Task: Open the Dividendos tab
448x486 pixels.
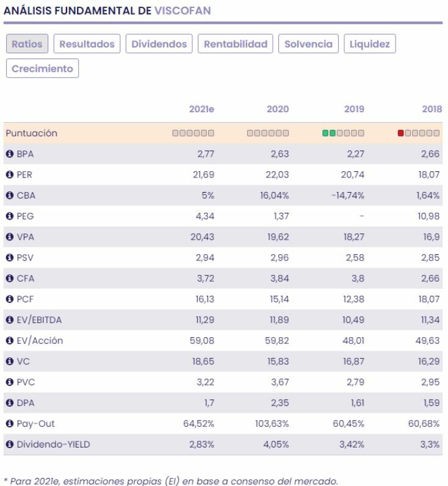Action: (160, 44)
